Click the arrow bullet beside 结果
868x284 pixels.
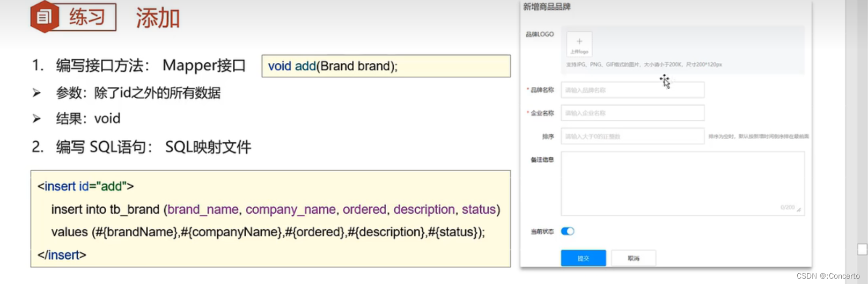pyautogui.click(x=36, y=118)
